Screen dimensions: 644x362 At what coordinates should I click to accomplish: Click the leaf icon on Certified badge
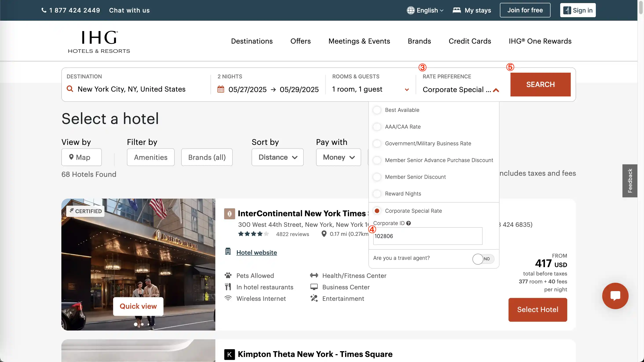71,211
